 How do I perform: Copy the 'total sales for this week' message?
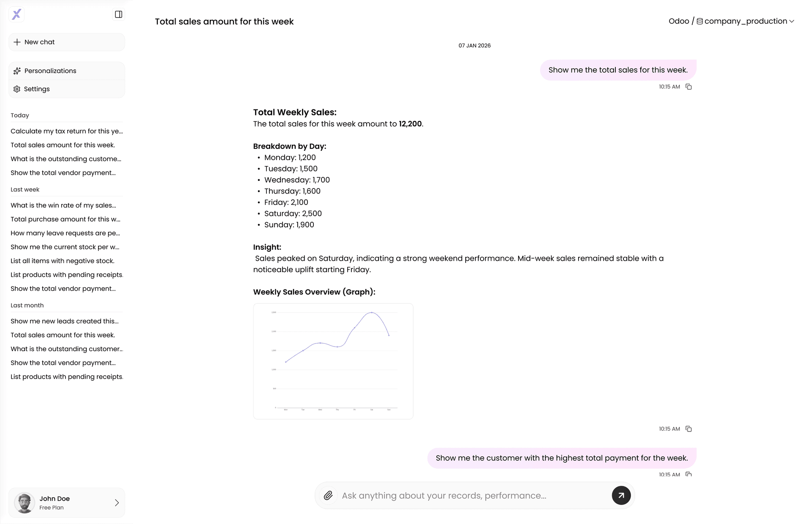point(689,87)
